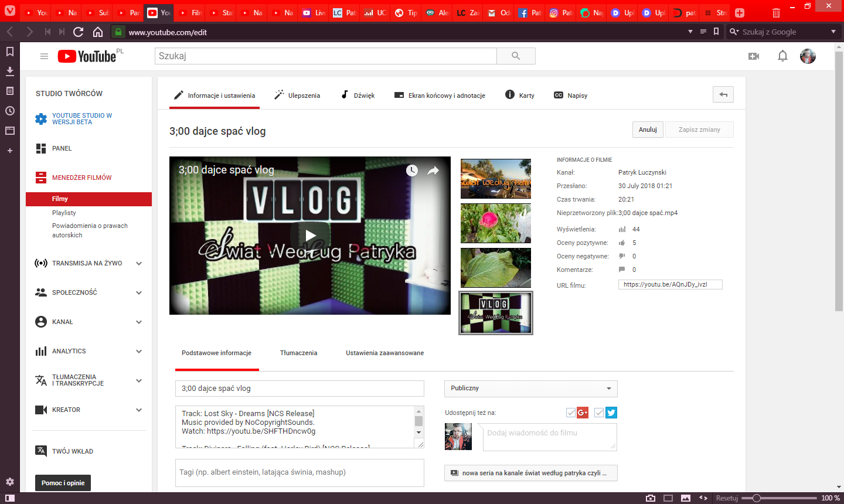The image size is (844, 504).
Task: Click the video title input field
Action: (x=300, y=389)
